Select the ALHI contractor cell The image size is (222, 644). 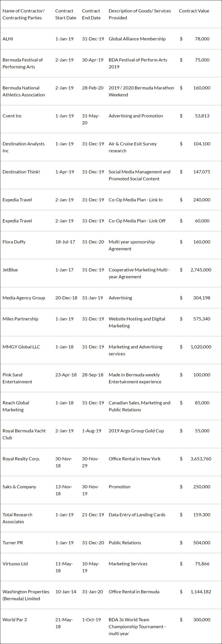point(8,39)
